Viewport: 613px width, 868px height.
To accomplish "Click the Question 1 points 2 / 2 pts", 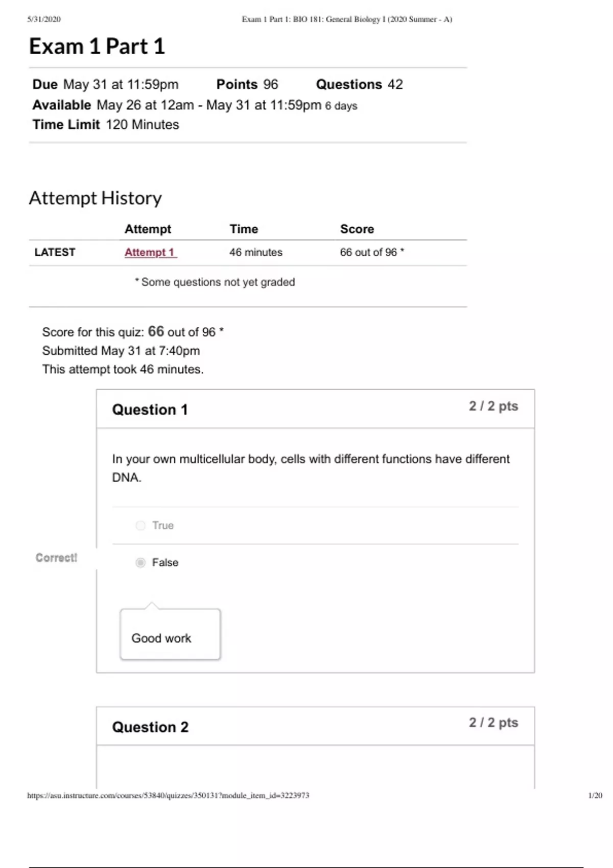I will click(493, 406).
